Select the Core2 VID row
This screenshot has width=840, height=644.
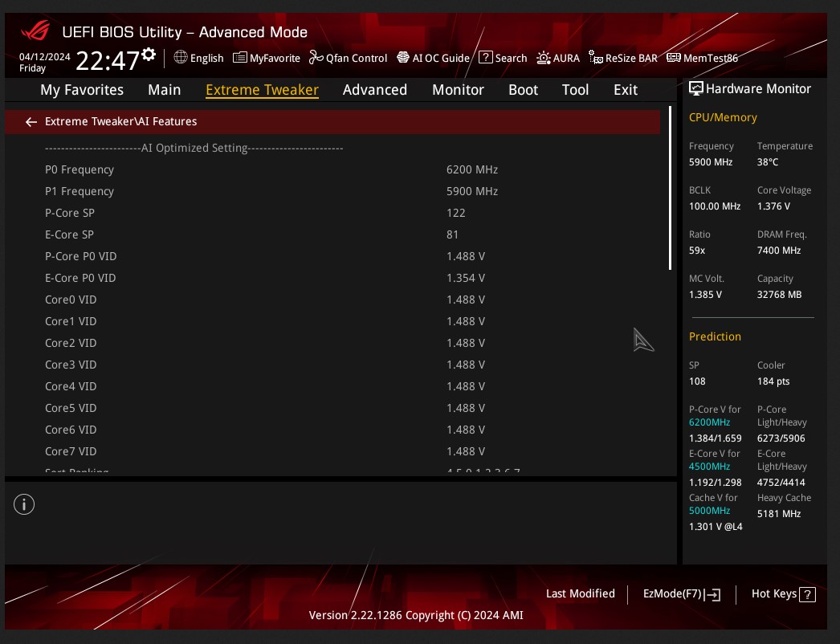click(x=332, y=343)
